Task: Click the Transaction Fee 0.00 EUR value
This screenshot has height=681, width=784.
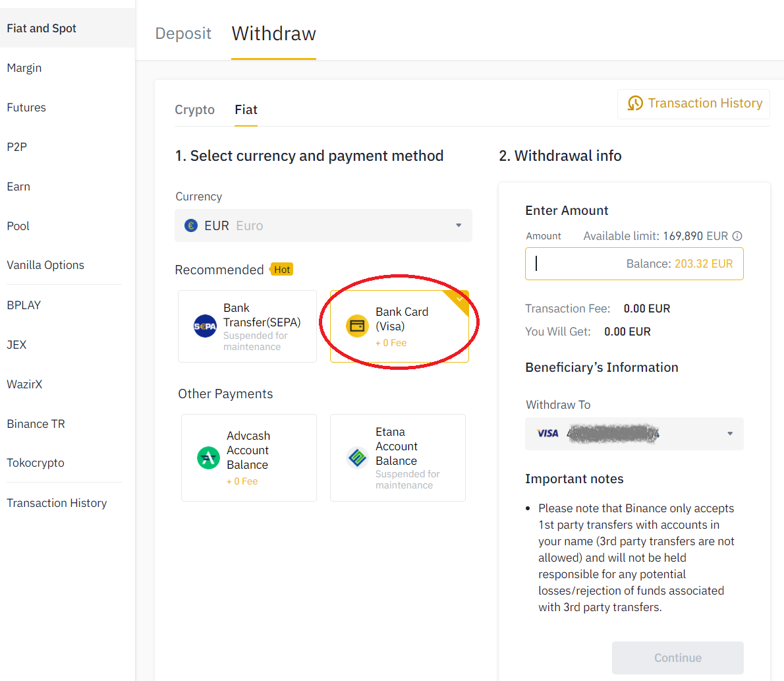Action: point(646,309)
